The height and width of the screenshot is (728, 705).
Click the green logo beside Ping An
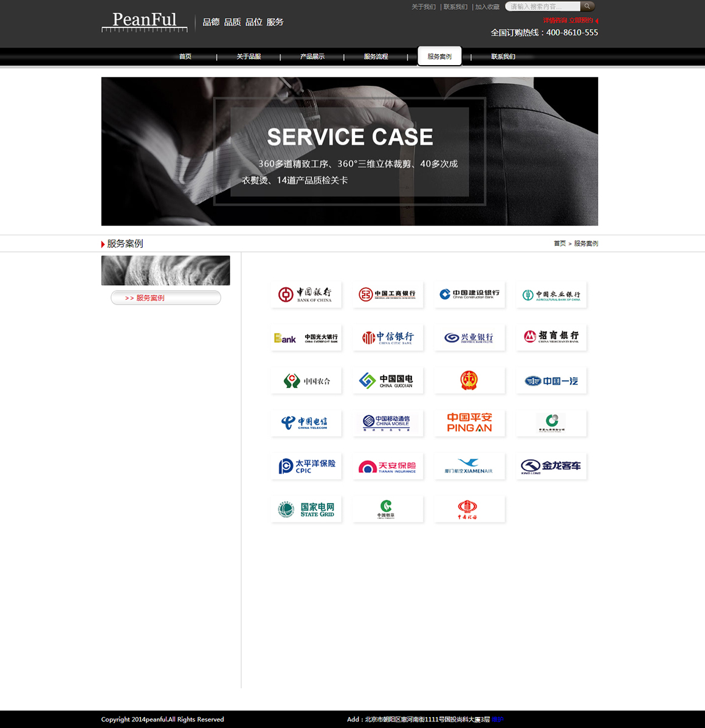[x=551, y=423]
